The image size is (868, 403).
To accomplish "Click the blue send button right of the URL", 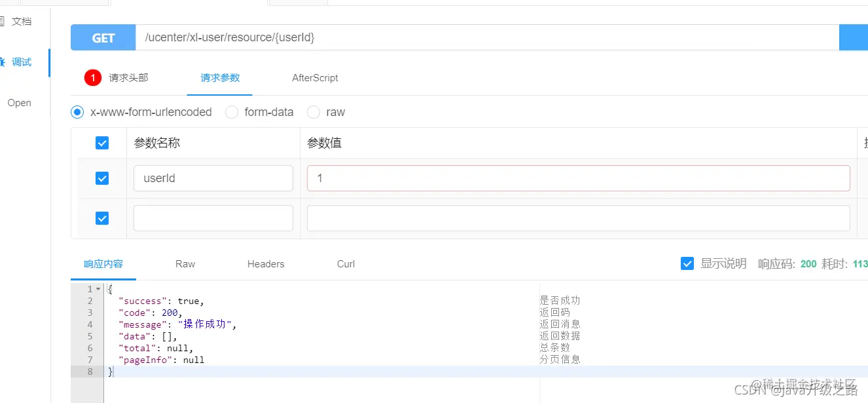I will point(854,38).
